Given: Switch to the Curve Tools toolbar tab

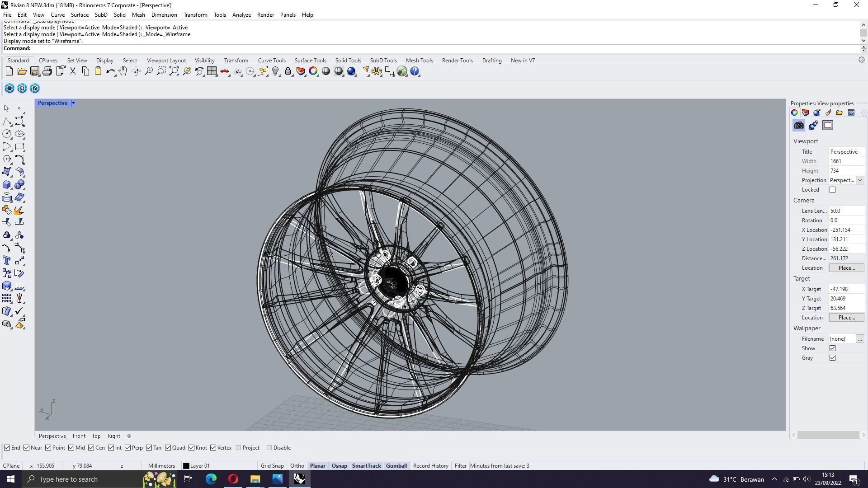Looking at the screenshot, I should [272, 61].
